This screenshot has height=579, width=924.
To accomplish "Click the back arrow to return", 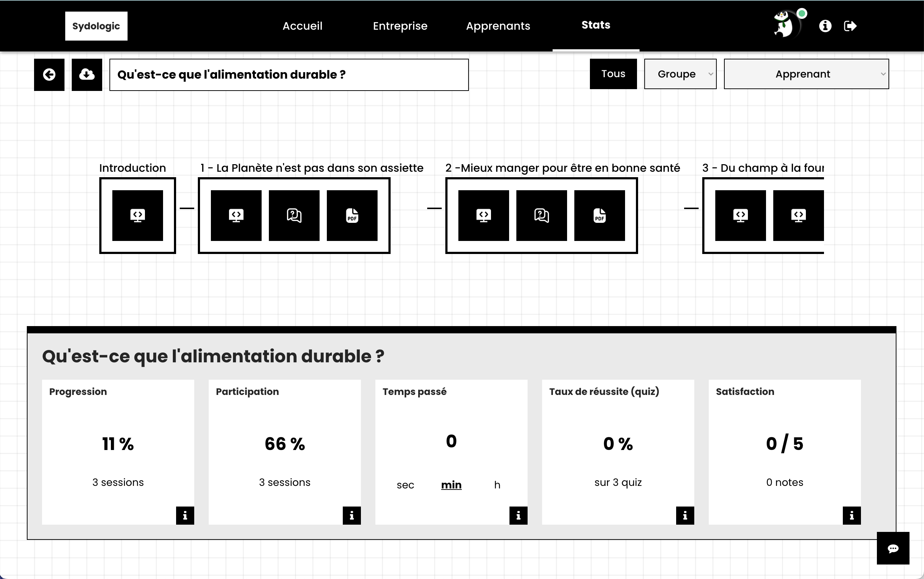I will 49,74.
